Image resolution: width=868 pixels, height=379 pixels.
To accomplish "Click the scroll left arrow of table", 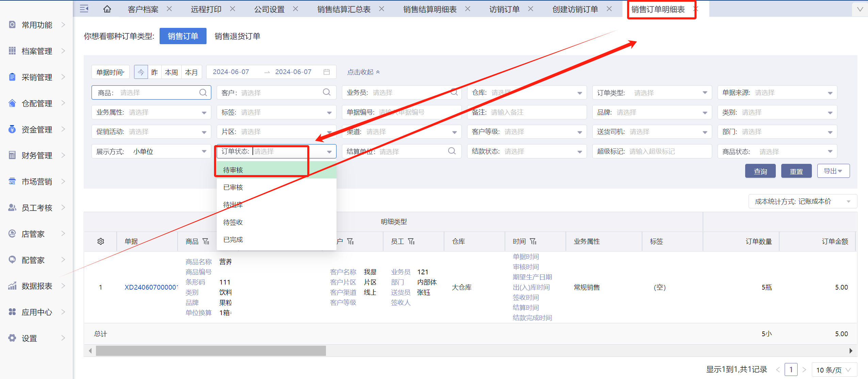I will 90,351.
